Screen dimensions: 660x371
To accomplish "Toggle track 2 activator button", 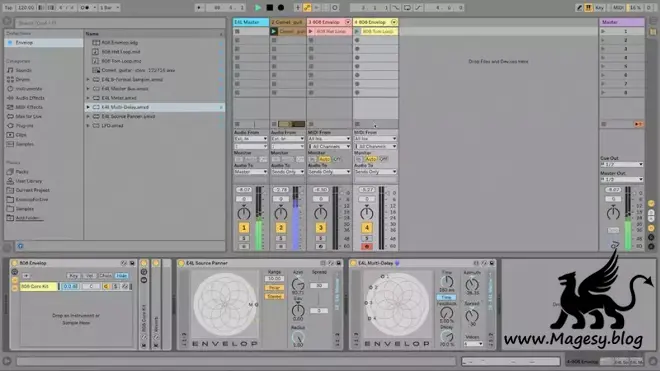I will tap(281, 228).
